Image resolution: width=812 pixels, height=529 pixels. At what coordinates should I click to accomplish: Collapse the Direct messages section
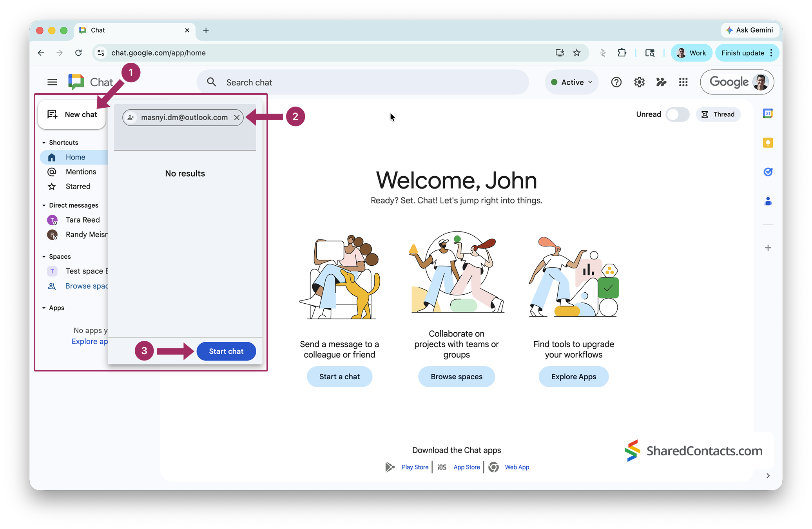(x=44, y=205)
